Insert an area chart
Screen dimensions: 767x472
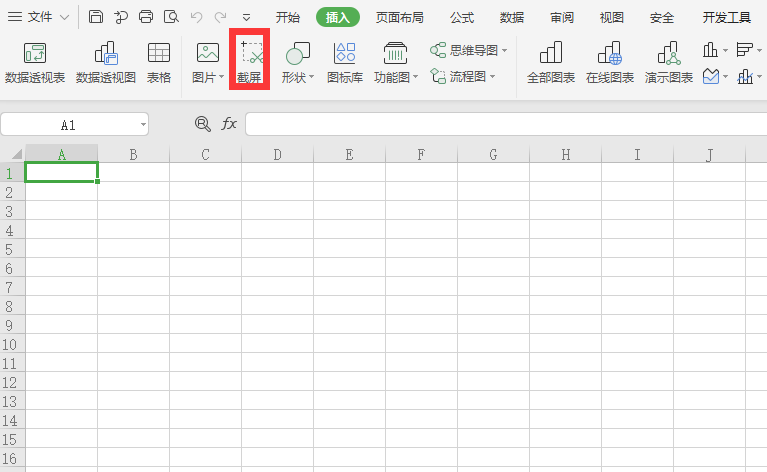[x=711, y=76]
